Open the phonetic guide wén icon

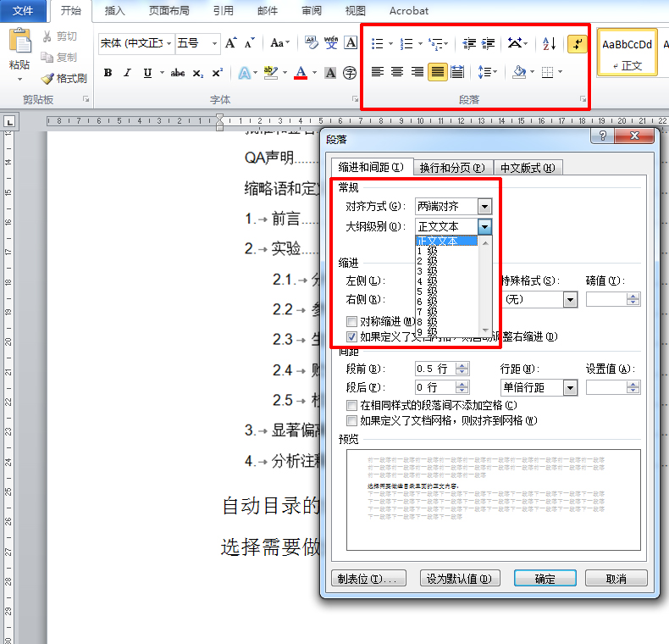pos(331,42)
